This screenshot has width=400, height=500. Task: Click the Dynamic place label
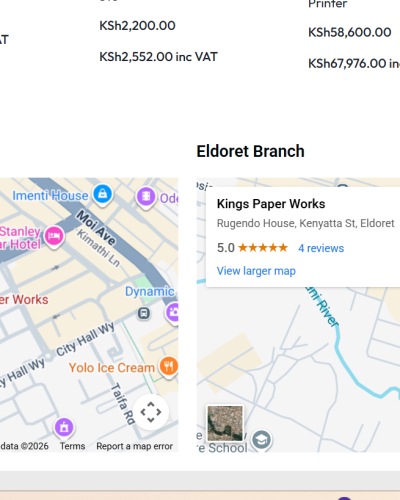150,291
